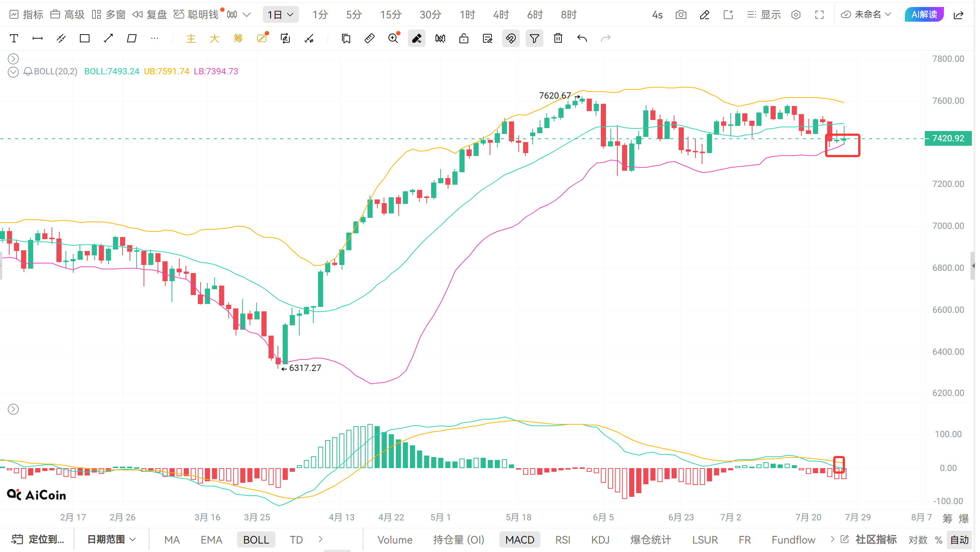The height and width of the screenshot is (552, 980).
Task: Open more drawing tools ellipsis
Action: (155, 38)
